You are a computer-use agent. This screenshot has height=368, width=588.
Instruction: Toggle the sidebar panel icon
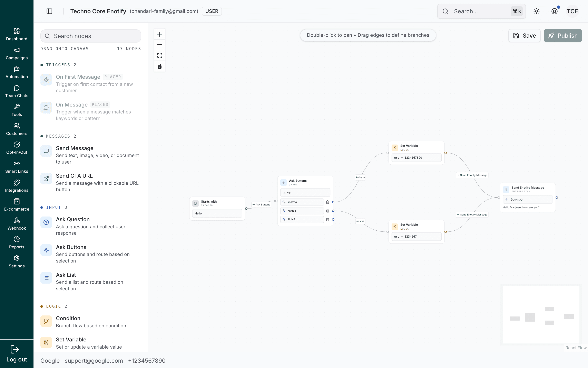[49, 11]
